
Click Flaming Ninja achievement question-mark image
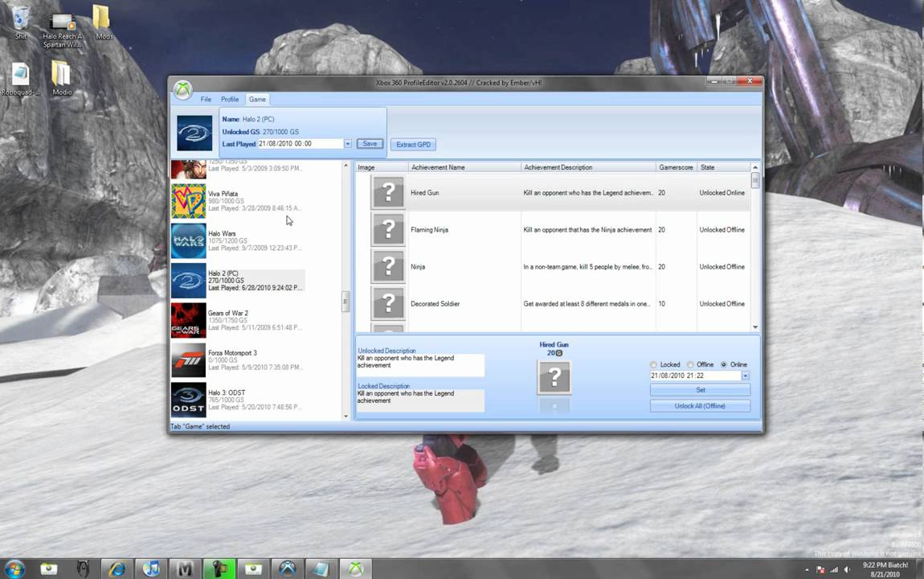pos(388,229)
